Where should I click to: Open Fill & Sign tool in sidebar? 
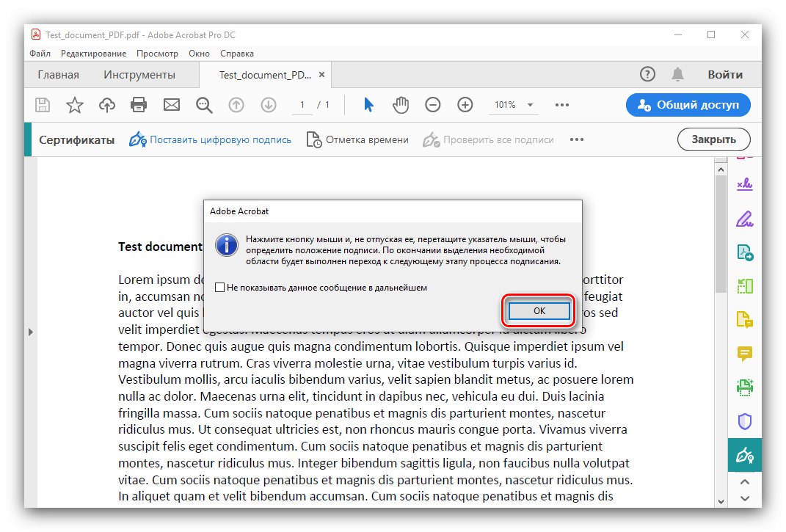745,184
